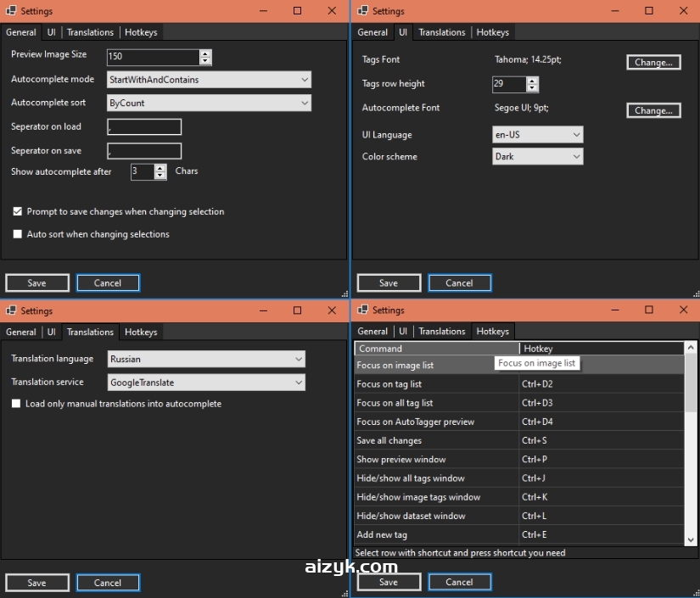Select the UI tab in the General window
Viewport: 700px width, 598px height.
(52, 32)
